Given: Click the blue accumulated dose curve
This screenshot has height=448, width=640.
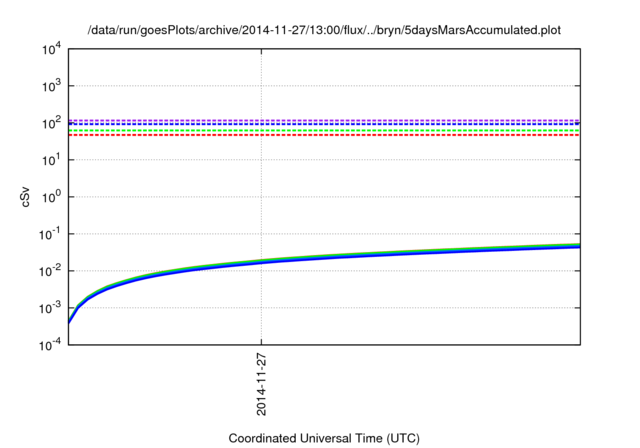Looking at the screenshot, I should pyautogui.click(x=324, y=257).
